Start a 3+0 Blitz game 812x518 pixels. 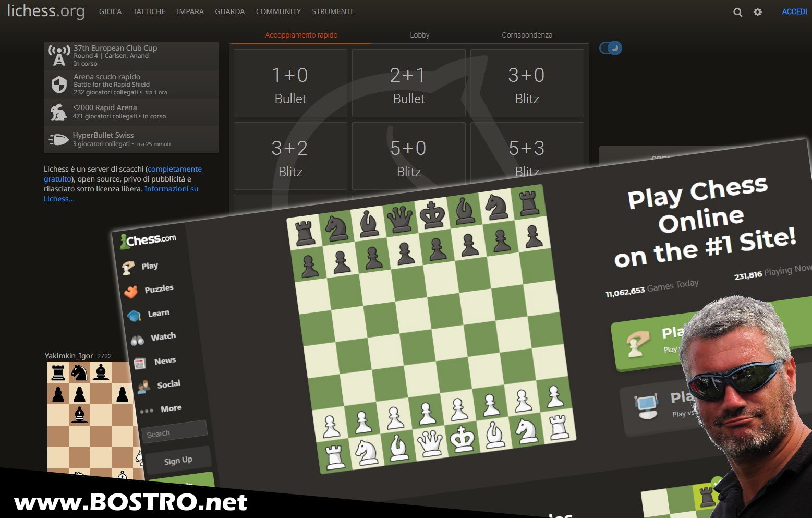[x=527, y=83]
